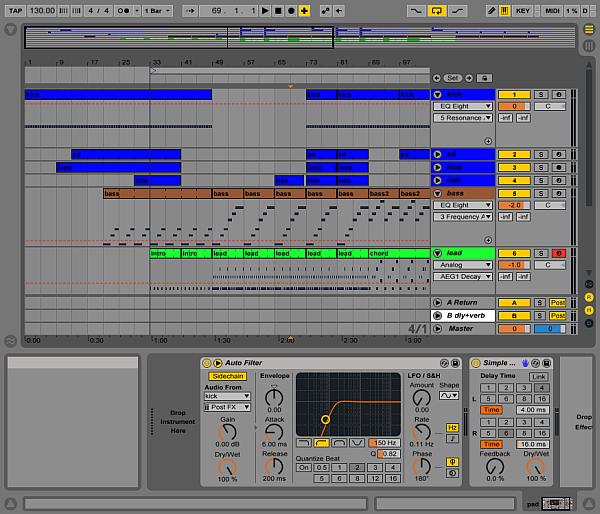The height and width of the screenshot is (514, 600).
Task: Open the MIDI map mode
Action: click(552, 11)
